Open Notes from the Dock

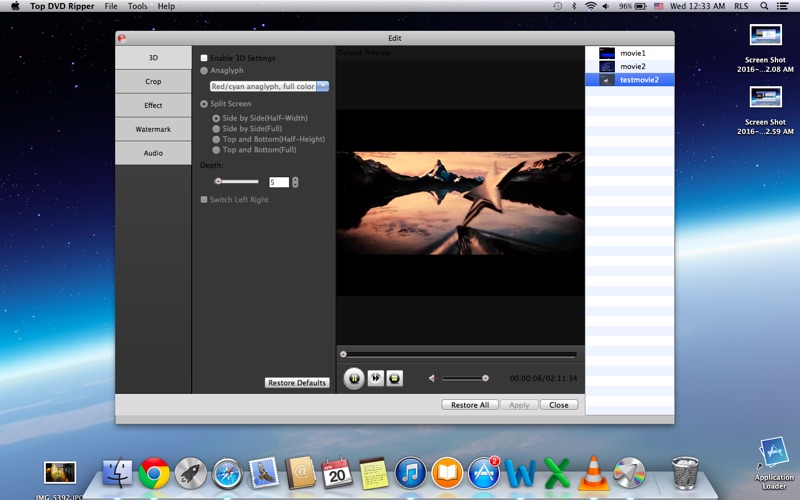coord(374,472)
